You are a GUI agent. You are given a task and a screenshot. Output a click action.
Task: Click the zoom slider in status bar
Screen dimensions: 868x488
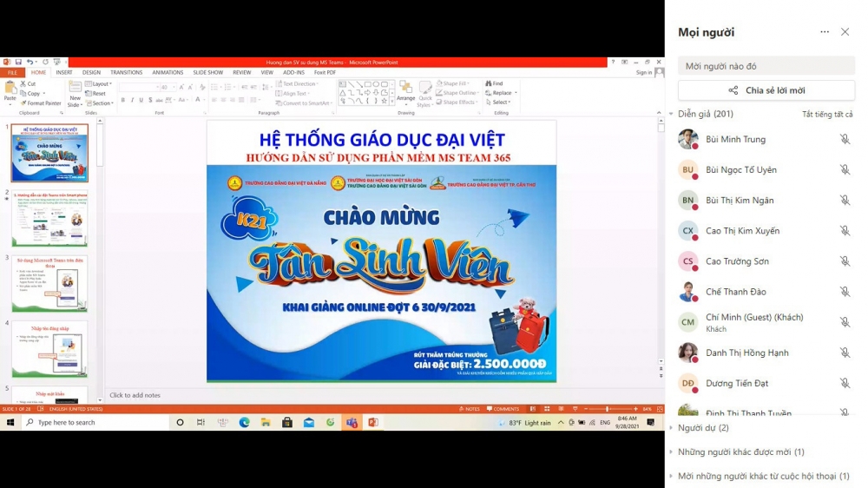pos(606,408)
